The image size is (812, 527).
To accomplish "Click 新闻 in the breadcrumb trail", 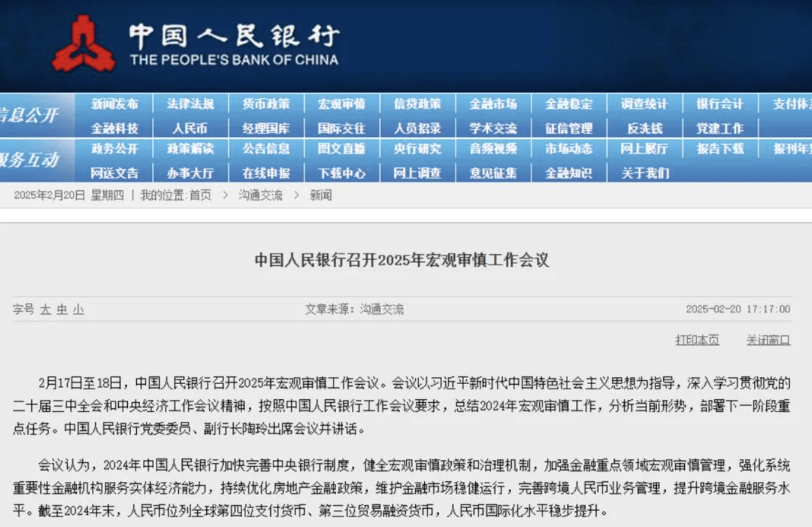I will click(321, 195).
